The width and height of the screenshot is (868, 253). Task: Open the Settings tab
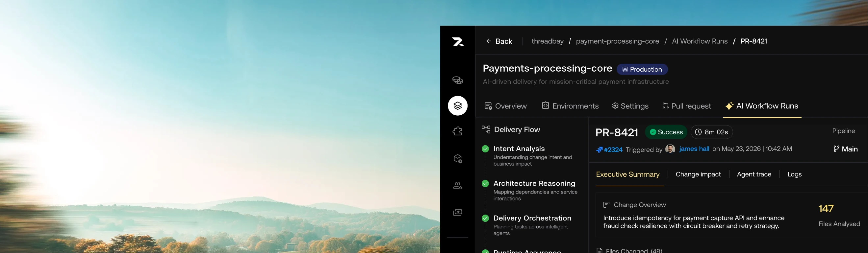click(x=630, y=106)
